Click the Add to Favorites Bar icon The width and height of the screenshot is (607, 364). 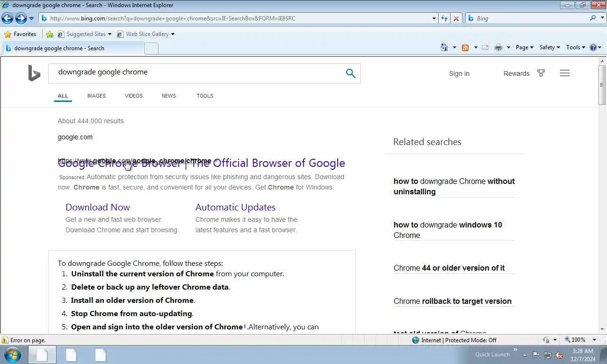coord(50,34)
